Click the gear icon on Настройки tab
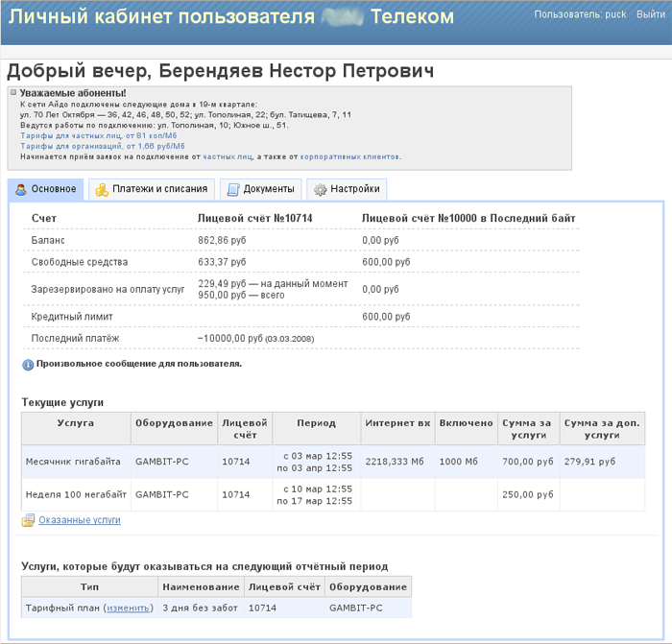This screenshot has height=644, width=672. click(320, 190)
